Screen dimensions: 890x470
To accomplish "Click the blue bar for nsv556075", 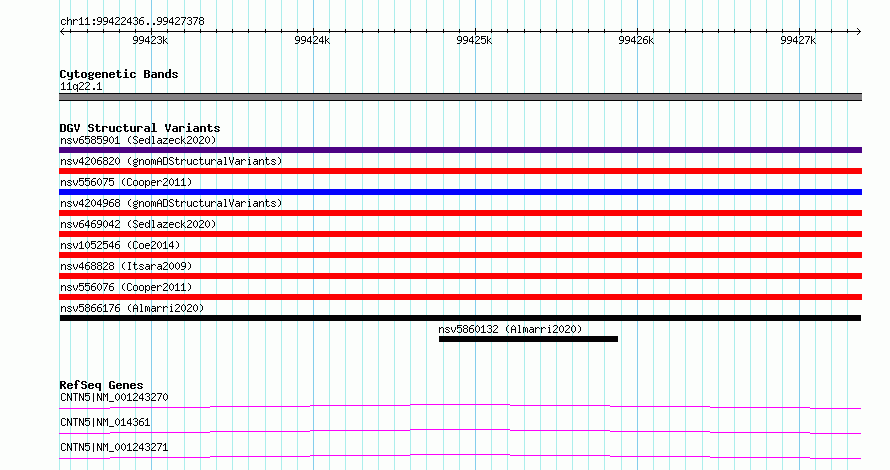I will click(x=460, y=192).
